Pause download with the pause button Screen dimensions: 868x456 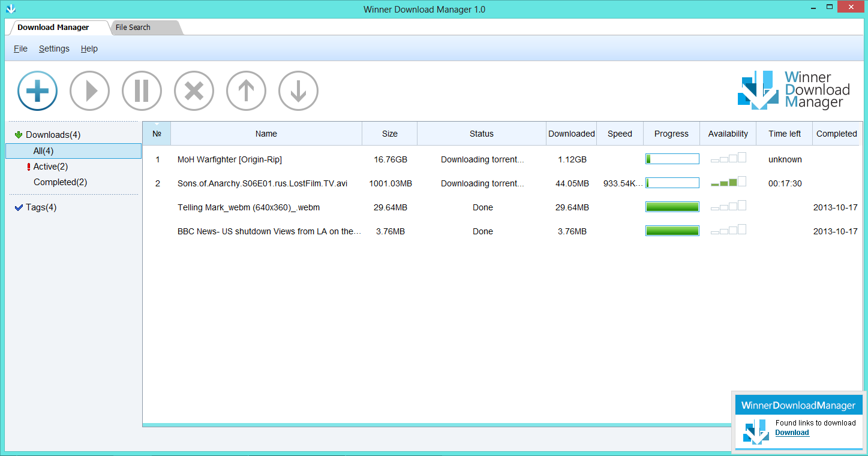pos(142,91)
